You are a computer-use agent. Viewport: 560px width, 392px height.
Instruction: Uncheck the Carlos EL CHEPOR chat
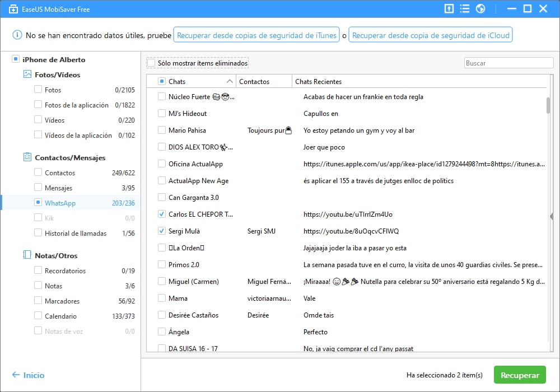[162, 214]
